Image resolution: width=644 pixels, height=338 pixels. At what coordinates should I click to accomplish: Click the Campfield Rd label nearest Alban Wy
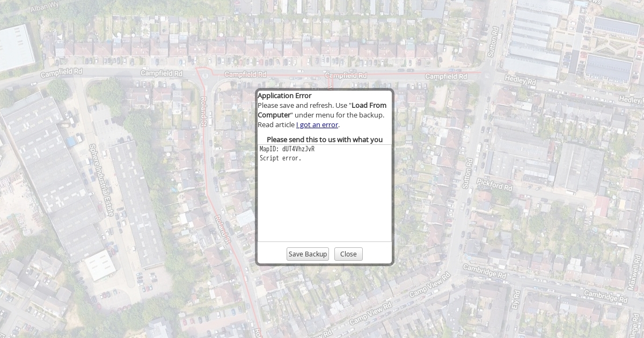point(62,72)
